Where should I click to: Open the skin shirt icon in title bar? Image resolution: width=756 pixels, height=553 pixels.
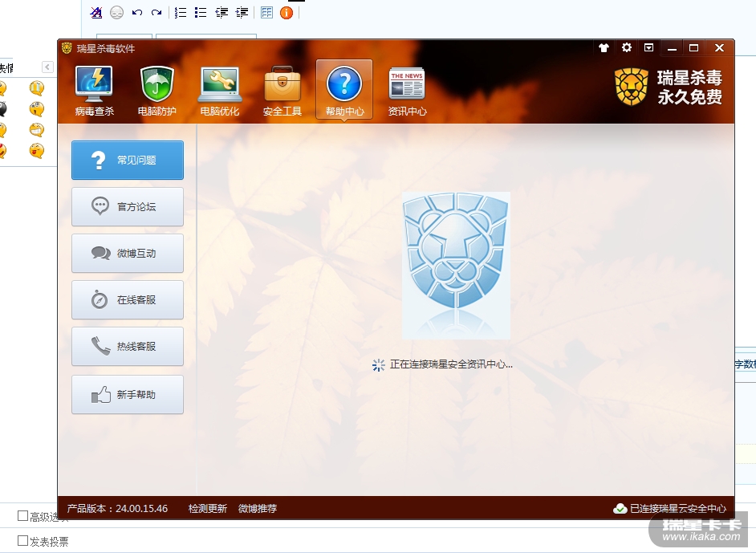pos(604,47)
